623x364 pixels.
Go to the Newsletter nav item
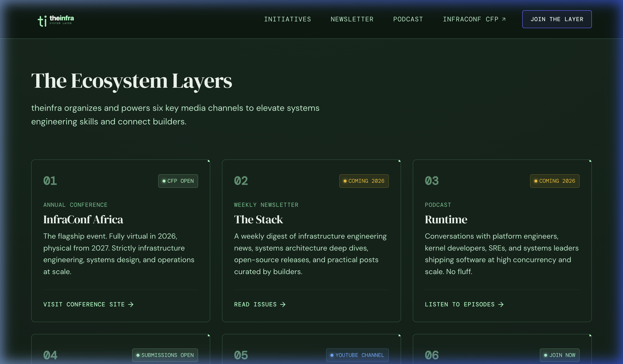coord(352,19)
